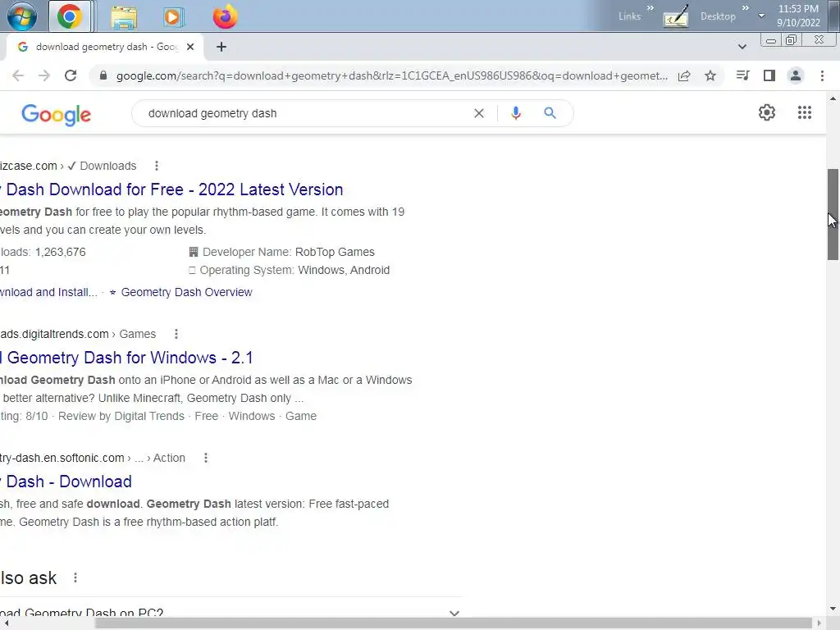Open a new tab with the plus button
The height and width of the screenshot is (630, 840).
(221, 47)
